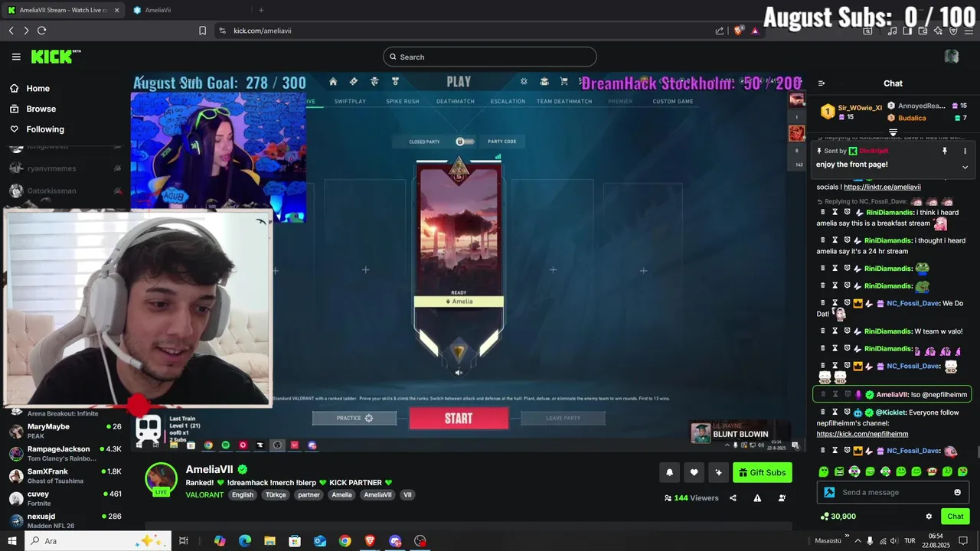The width and height of the screenshot is (980, 551).
Task: Go back in browser history
Action: click(x=11, y=31)
